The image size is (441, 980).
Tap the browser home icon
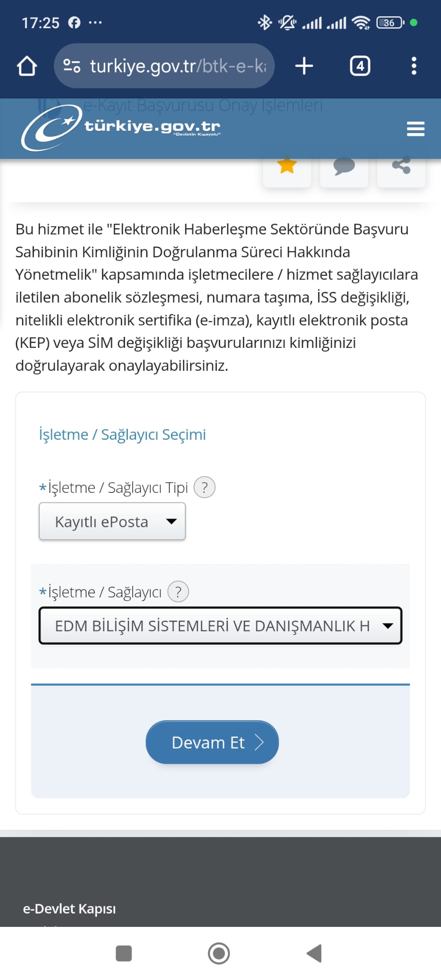pos(27,66)
